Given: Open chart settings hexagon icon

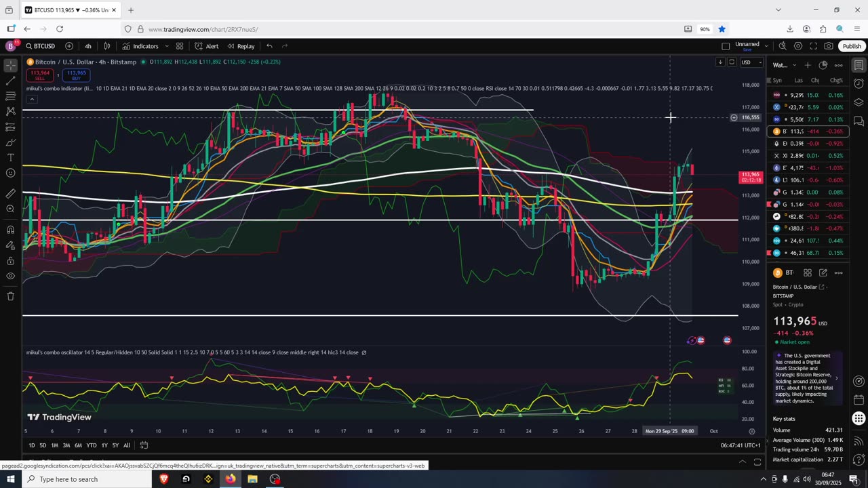Looking at the screenshot, I should pyautogui.click(x=798, y=46).
